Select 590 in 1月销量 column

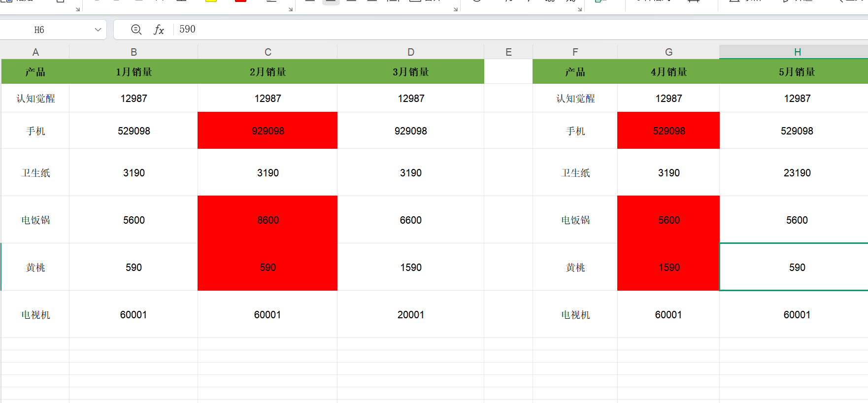click(x=134, y=267)
